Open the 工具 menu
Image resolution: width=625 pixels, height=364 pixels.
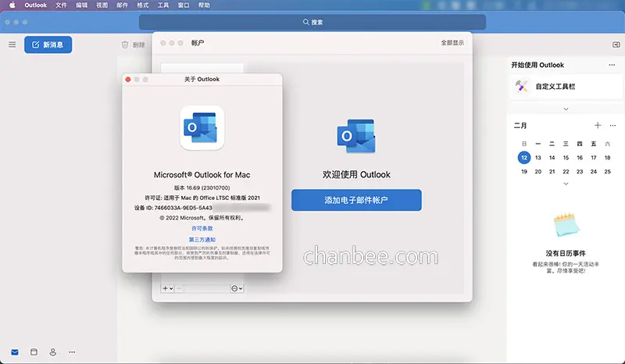pos(163,5)
